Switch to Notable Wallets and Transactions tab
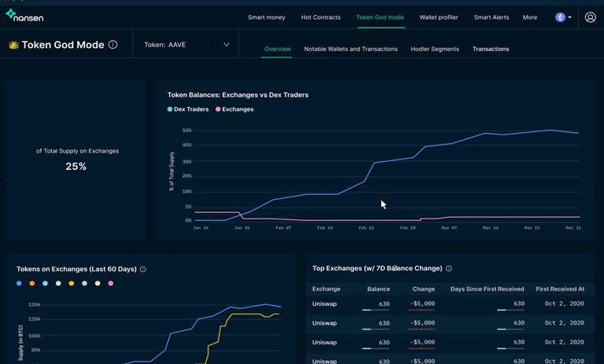 point(351,49)
